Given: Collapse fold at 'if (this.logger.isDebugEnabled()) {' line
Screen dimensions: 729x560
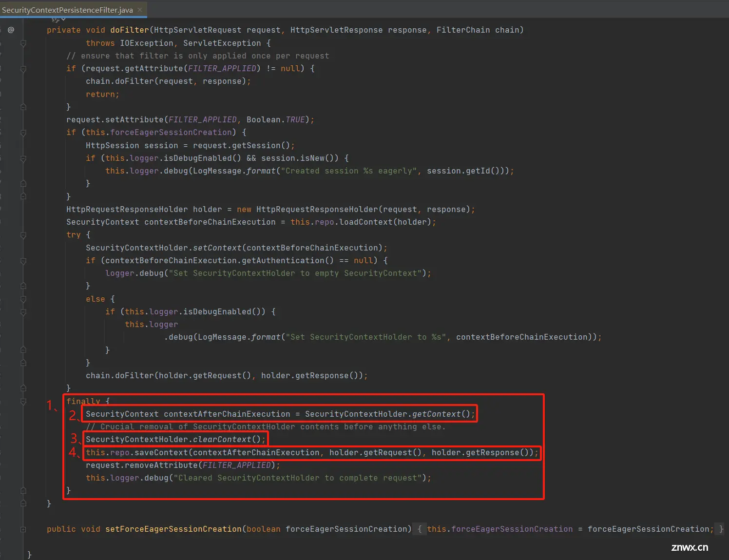Looking at the screenshot, I should tap(23, 312).
